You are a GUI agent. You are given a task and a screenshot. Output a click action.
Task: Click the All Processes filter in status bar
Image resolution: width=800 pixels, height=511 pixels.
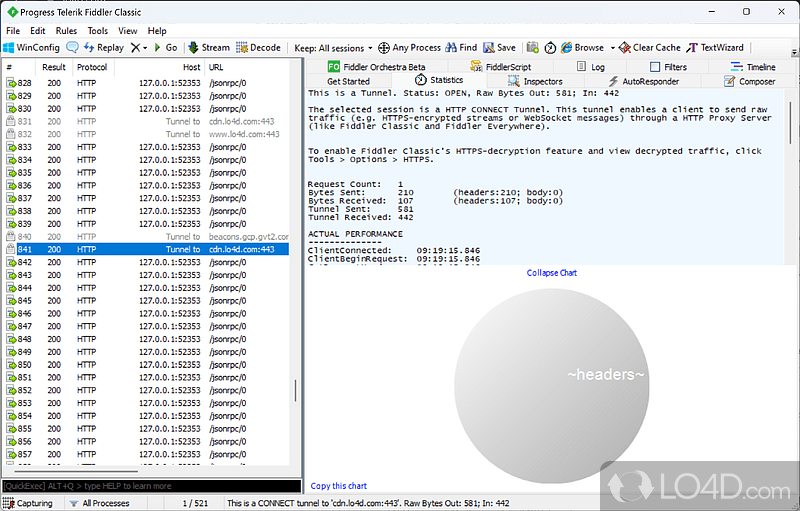click(x=99, y=503)
